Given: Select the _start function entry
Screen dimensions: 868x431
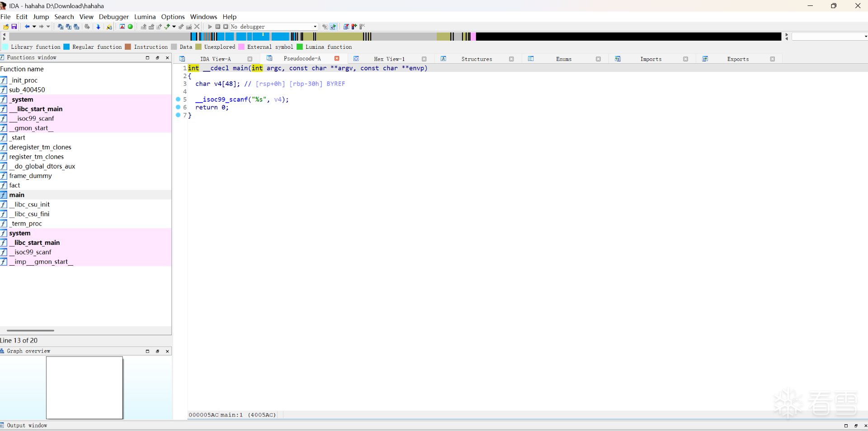Looking at the screenshot, I should (x=85, y=138).
